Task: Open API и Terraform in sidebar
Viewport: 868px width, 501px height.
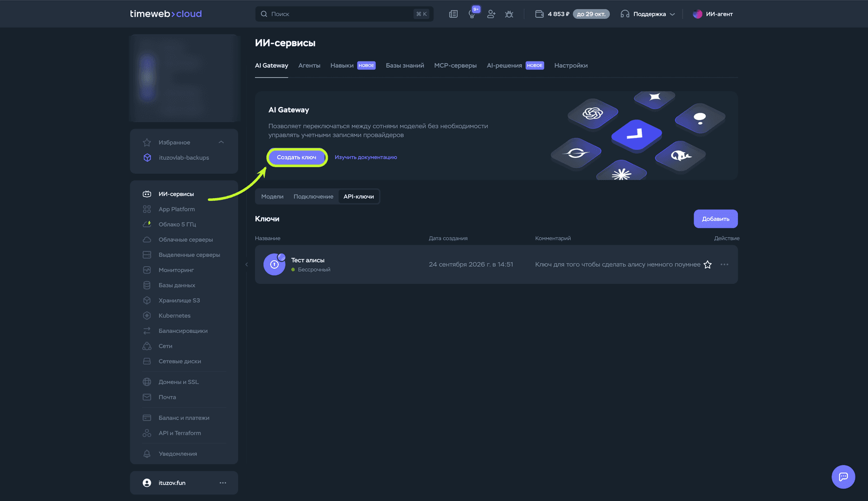Action: (180, 433)
